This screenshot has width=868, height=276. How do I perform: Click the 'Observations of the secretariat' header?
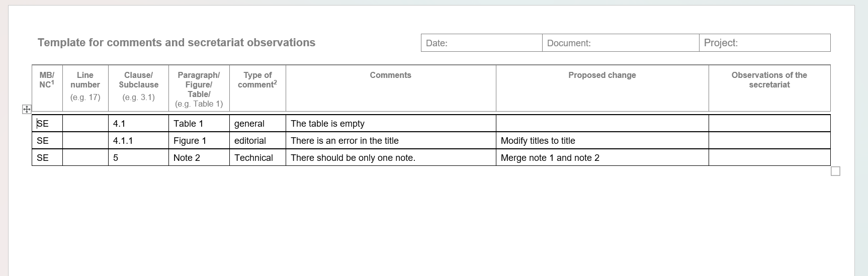click(769, 80)
